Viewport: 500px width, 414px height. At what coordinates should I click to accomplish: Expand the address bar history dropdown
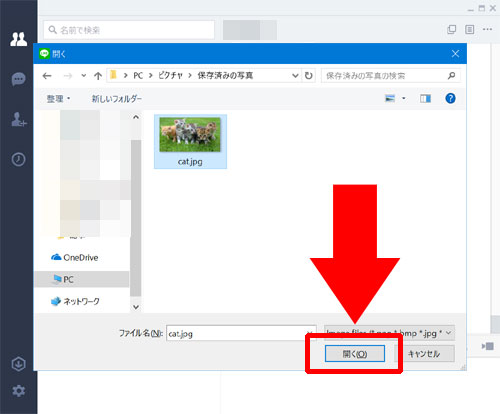(x=295, y=76)
